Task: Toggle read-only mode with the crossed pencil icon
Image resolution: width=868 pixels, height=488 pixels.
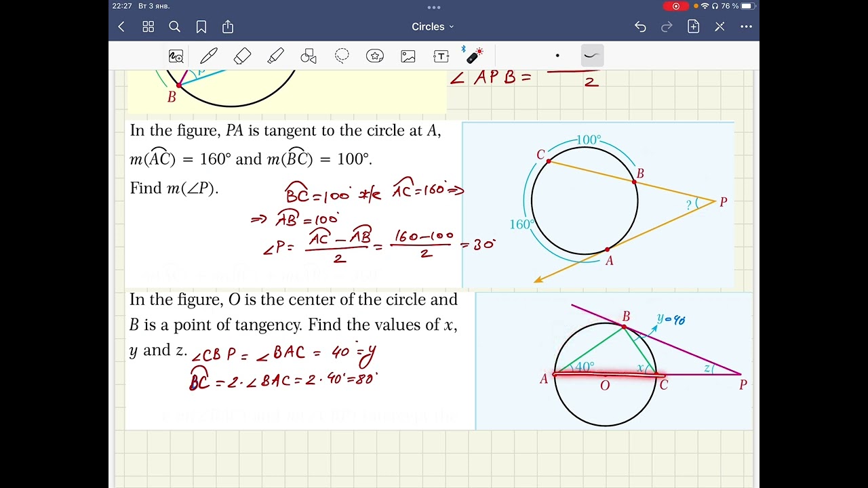Action: 719,26
